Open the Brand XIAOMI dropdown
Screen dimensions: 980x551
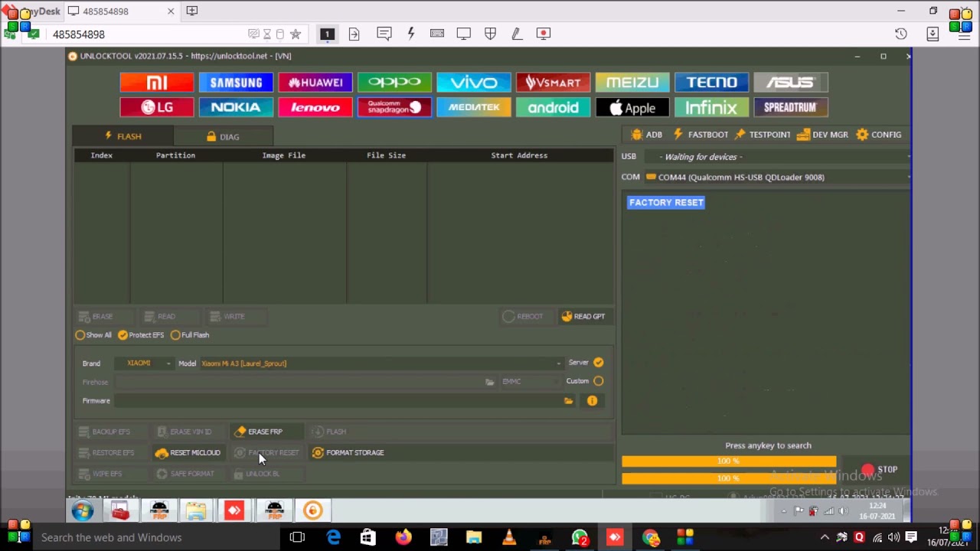click(x=144, y=364)
